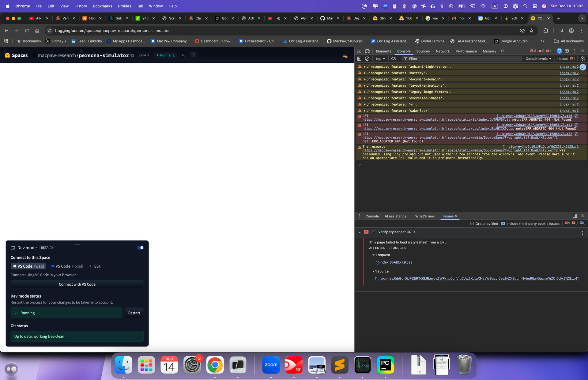Image resolution: width=588 pixels, height=380 pixels.
Task: Bookmark this page with the star icon
Action: click(x=531, y=31)
